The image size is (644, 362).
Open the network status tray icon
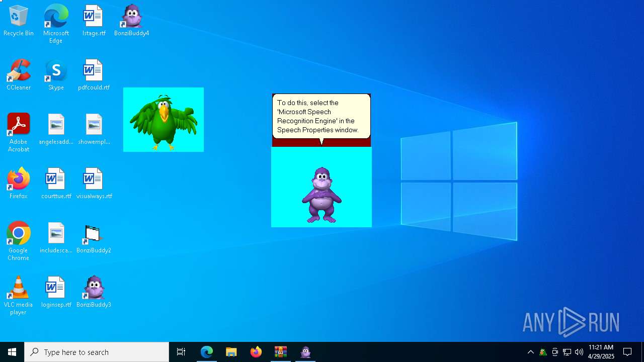567,352
